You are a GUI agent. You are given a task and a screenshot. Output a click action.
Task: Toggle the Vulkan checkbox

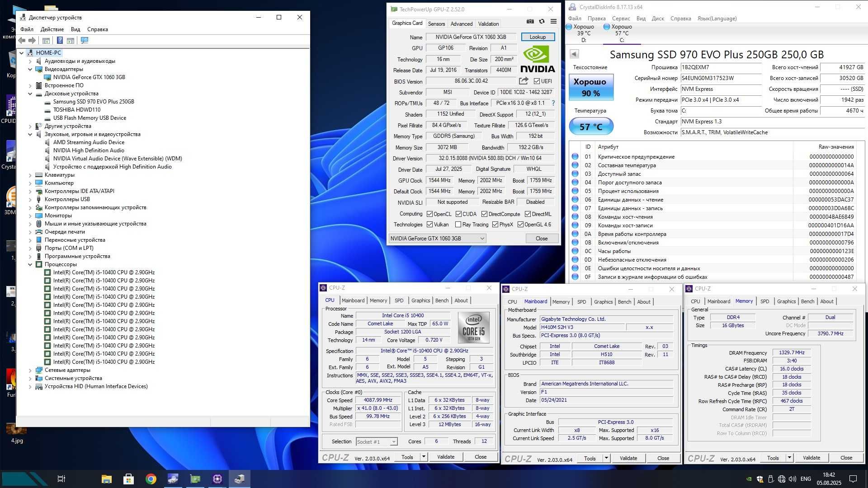(429, 225)
